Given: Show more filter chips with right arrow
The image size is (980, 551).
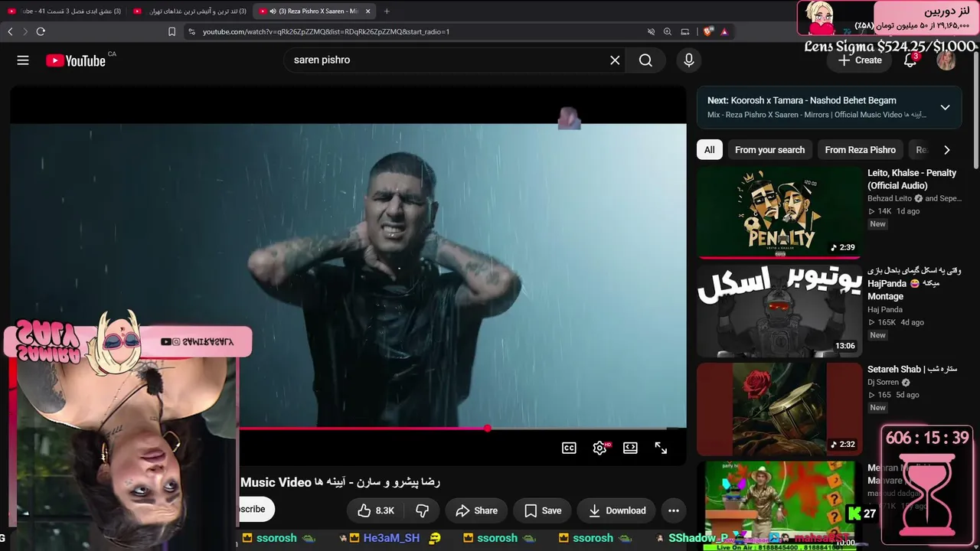Looking at the screenshot, I should tap(947, 150).
